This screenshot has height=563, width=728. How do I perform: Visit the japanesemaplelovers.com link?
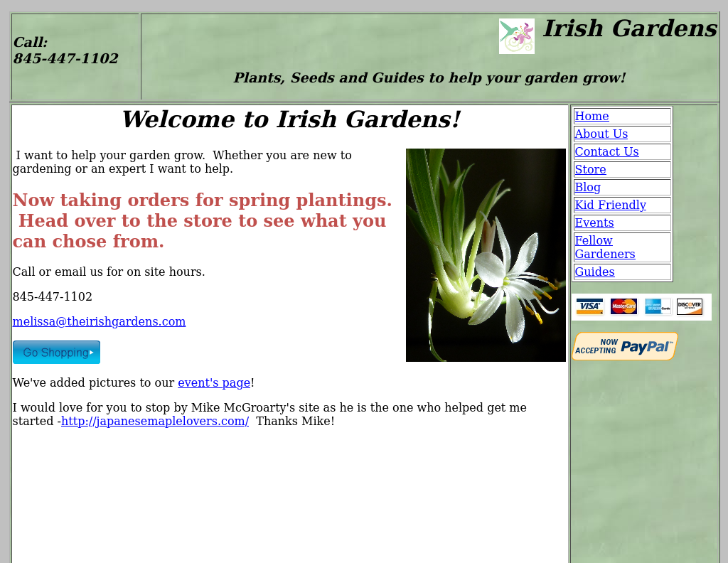(x=155, y=422)
